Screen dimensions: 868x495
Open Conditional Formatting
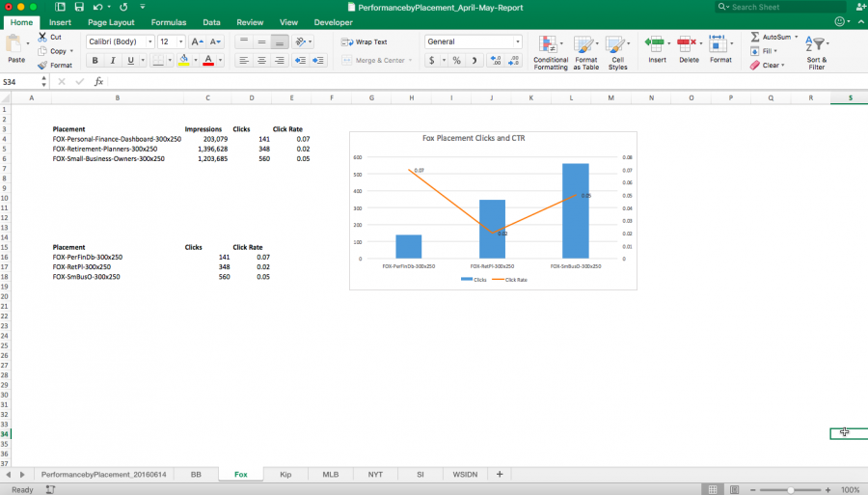[551, 53]
